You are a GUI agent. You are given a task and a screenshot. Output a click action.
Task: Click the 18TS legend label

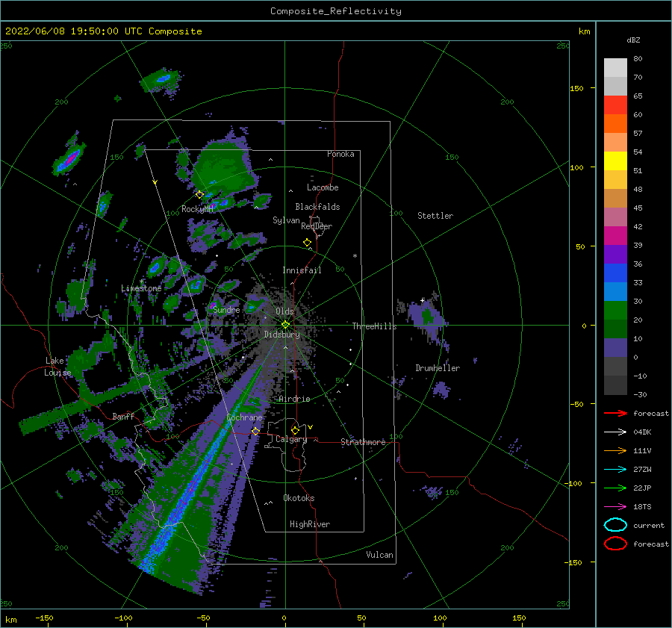pyautogui.click(x=642, y=507)
